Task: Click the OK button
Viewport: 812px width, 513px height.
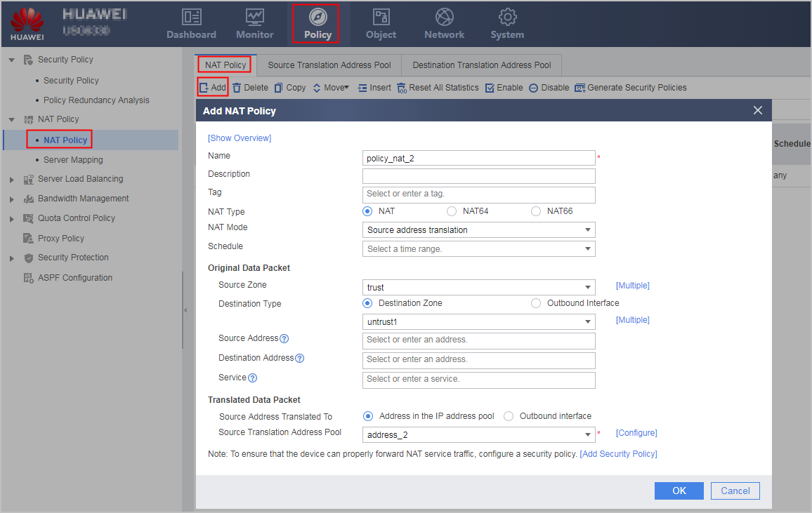Action: point(679,491)
